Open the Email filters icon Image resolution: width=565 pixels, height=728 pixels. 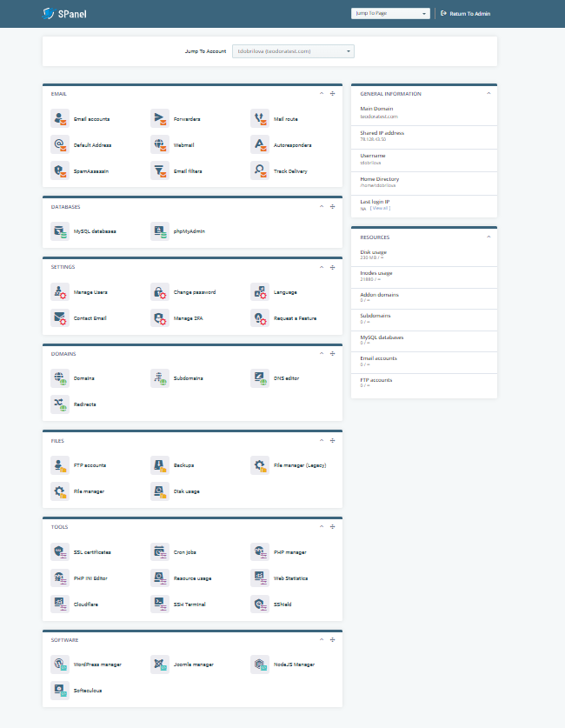(x=160, y=170)
